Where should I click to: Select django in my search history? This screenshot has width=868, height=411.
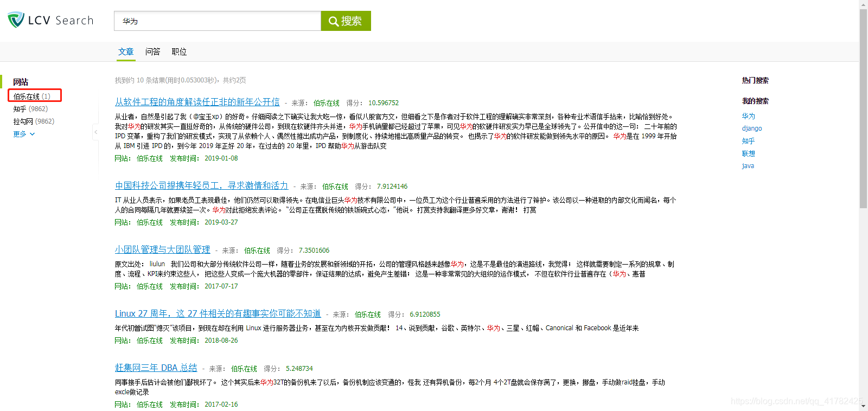(x=752, y=128)
